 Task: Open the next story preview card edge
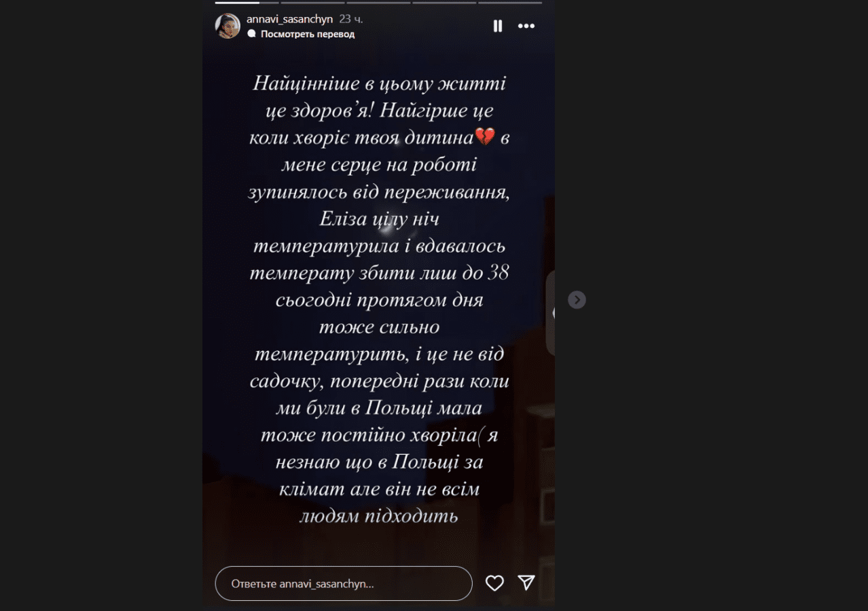pyautogui.click(x=551, y=313)
